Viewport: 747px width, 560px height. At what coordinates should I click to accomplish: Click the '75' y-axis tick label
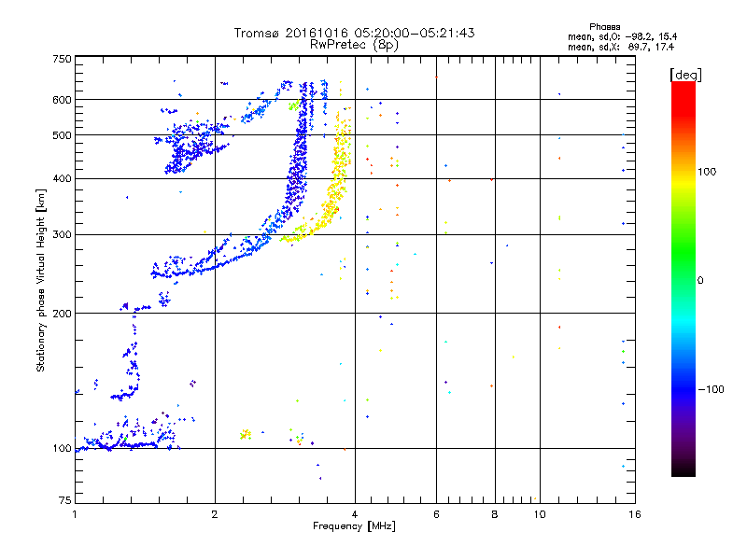pos(65,500)
